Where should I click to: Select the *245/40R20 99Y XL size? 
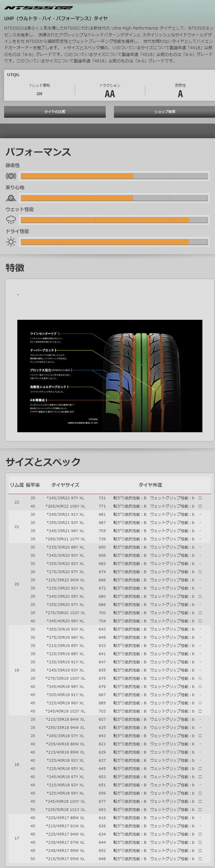pyautogui.click(x=65, y=621)
